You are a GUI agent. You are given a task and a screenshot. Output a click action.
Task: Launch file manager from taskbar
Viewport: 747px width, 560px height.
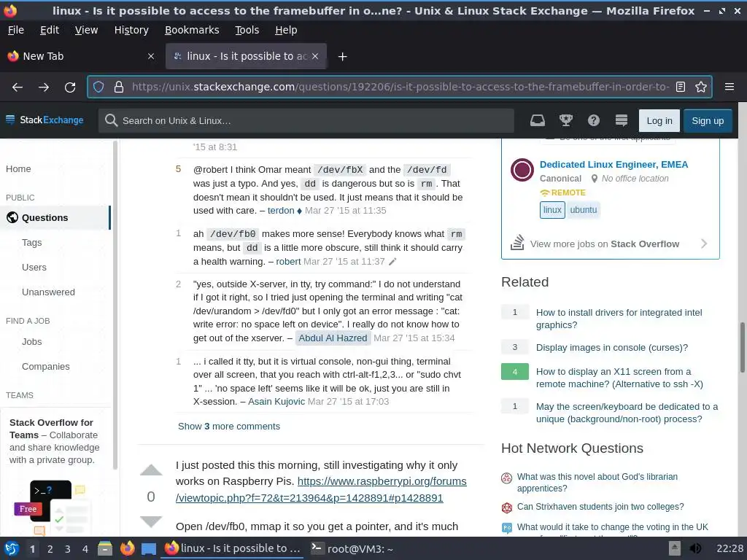tap(105, 548)
